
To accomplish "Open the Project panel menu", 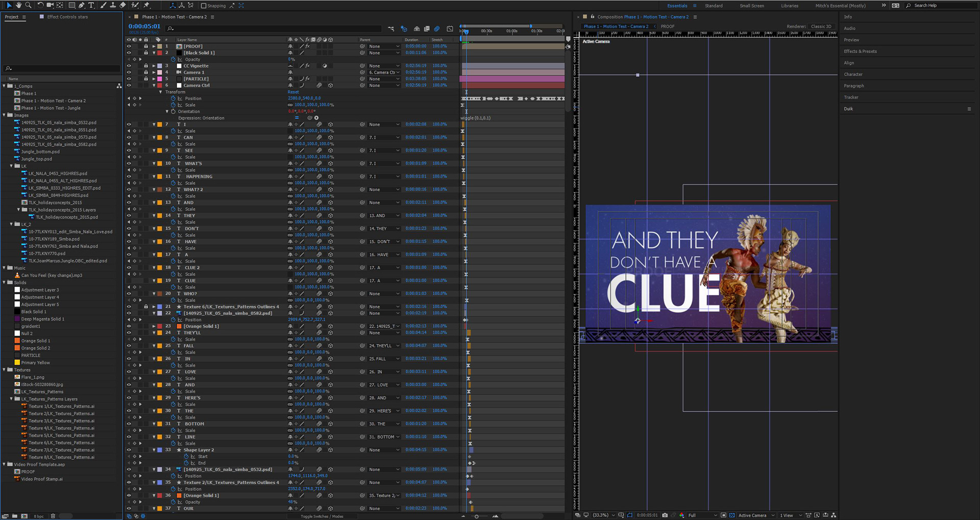I will point(23,17).
